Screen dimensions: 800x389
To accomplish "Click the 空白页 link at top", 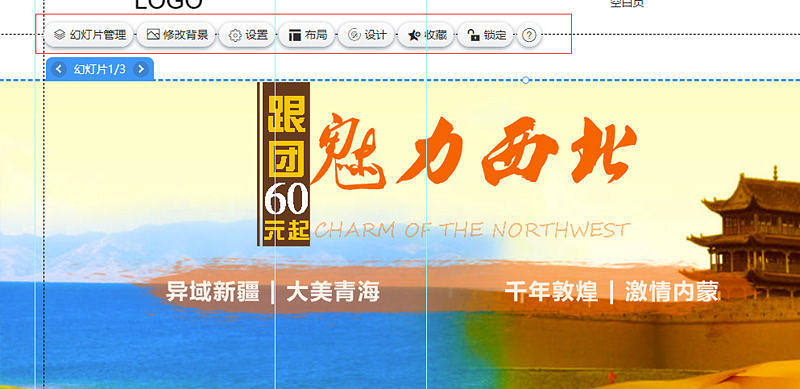I will 627,4.
